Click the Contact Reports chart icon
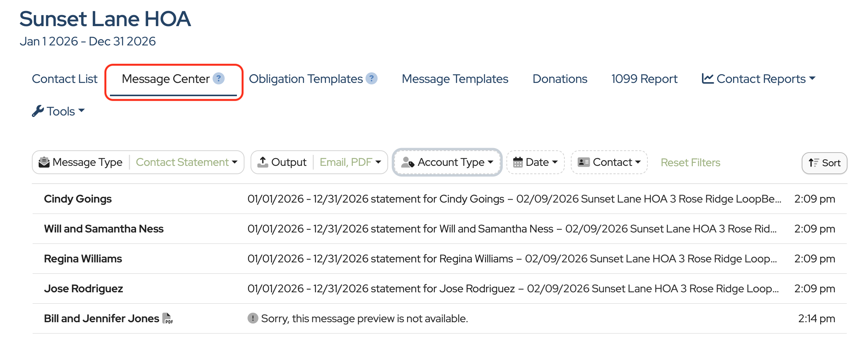 (x=708, y=78)
